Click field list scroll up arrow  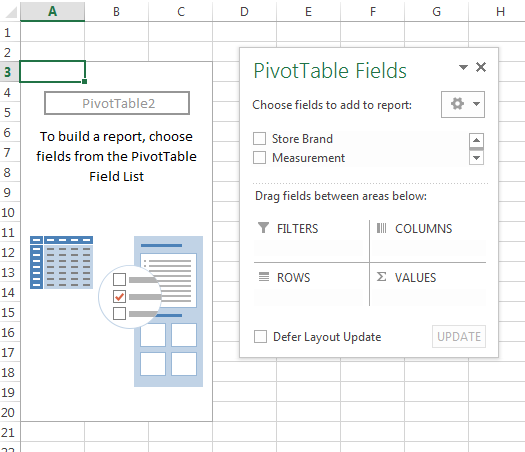(476, 140)
